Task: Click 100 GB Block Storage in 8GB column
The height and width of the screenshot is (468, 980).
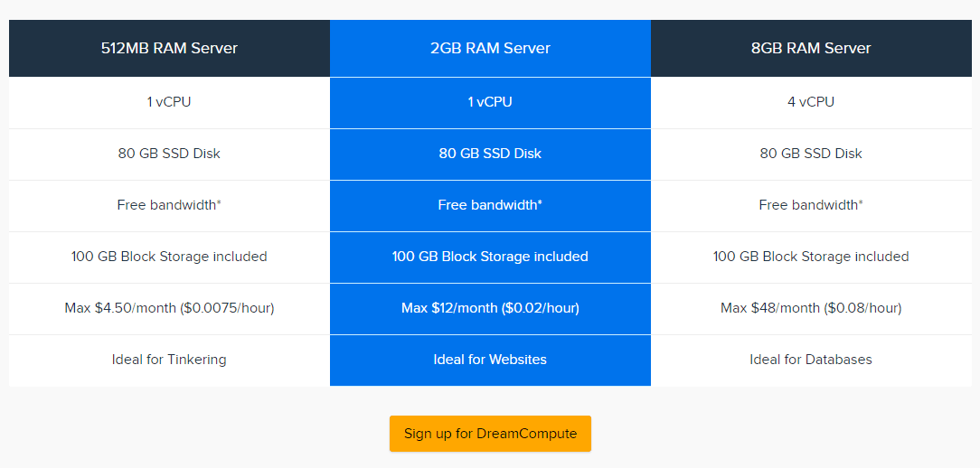Action: (x=811, y=257)
